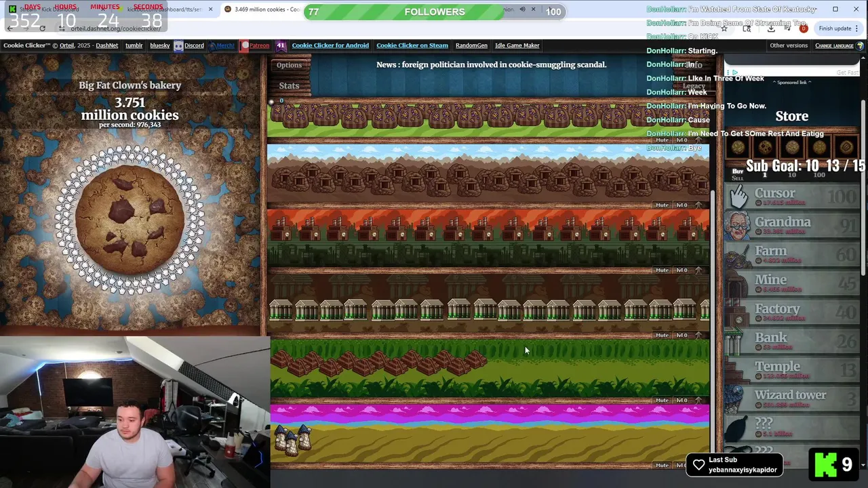Mute the Mine building row
Image resolution: width=868 pixels, height=488 pixels.
pyautogui.click(x=662, y=205)
